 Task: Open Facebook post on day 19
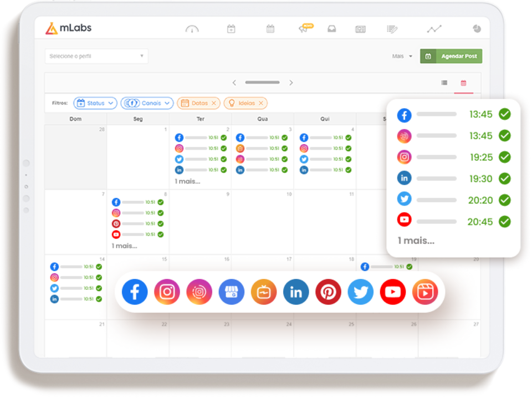click(x=386, y=267)
